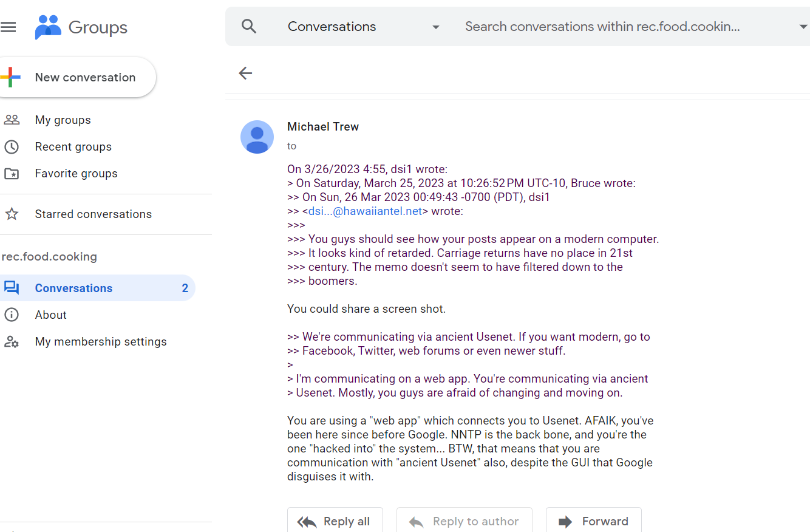Open Recent groups
The image size is (810, 532).
73,146
